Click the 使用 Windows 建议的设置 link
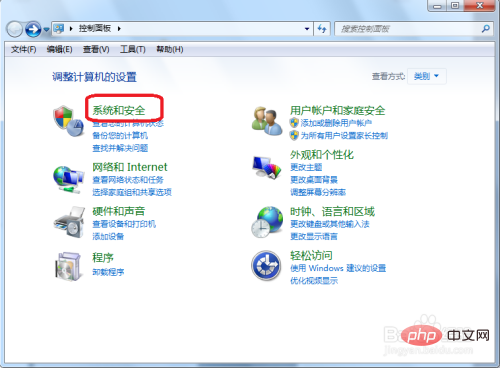This screenshot has width=500, height=368. coord(338,268)
